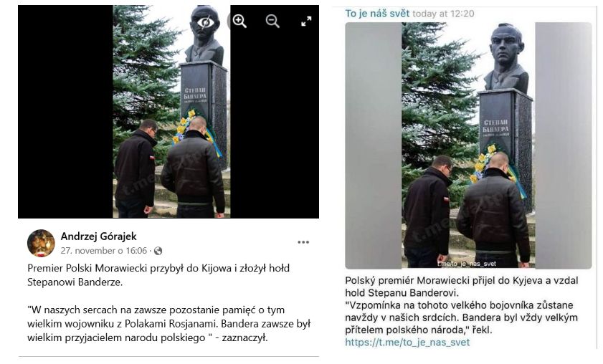Click the 27. november o 16:06 timestamp
The image size is (603, 364).
[104, 251]
